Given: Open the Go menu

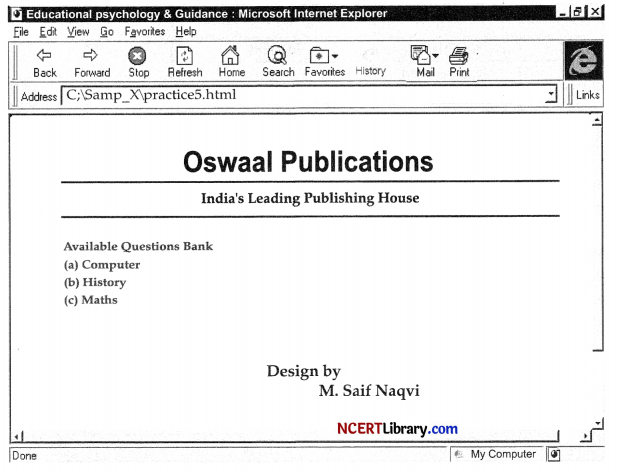Looking at the screenshot, I should (x=107, y=32).
